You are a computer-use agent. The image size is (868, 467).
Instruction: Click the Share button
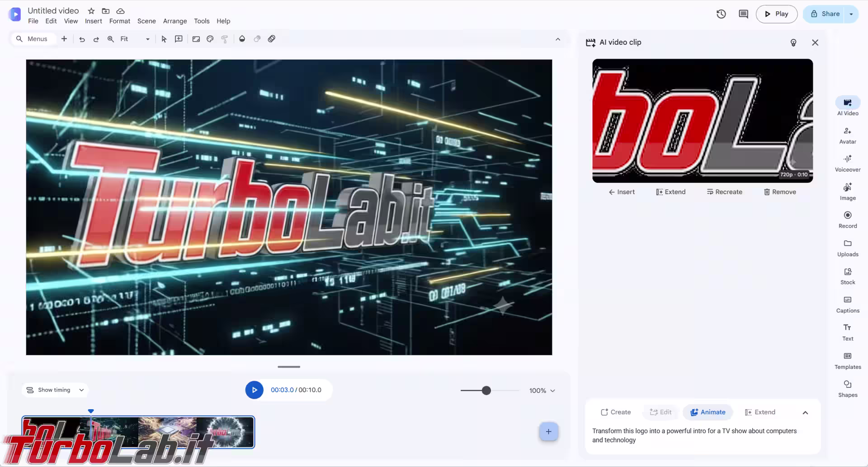tap(825, 14)
